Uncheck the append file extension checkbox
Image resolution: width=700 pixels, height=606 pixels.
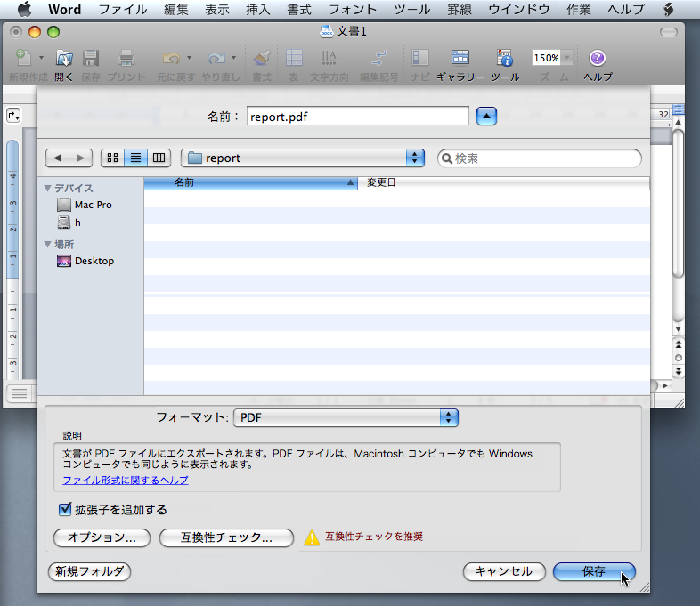(64, 510)
